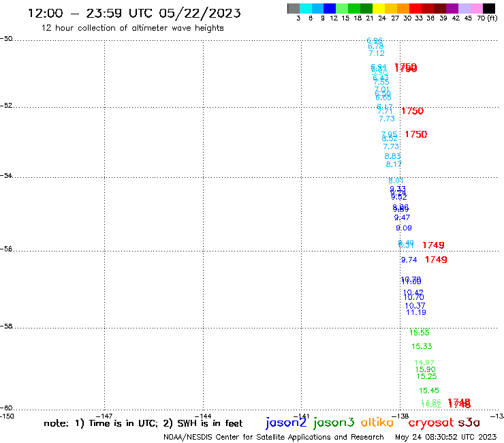The height and width of the screenshot is (443, 504).
Task: Click the latitude axis label -58
Action: point(6,326)
